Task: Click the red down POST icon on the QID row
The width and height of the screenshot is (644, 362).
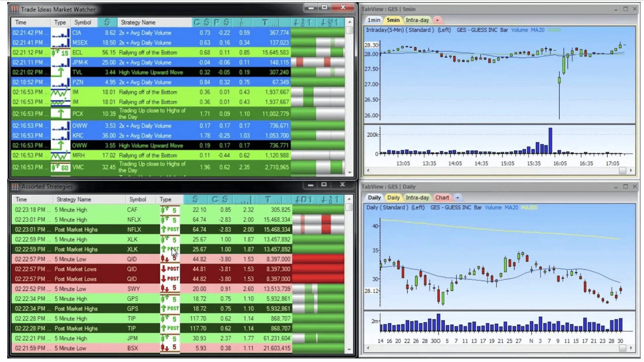Action: (170, 269)
